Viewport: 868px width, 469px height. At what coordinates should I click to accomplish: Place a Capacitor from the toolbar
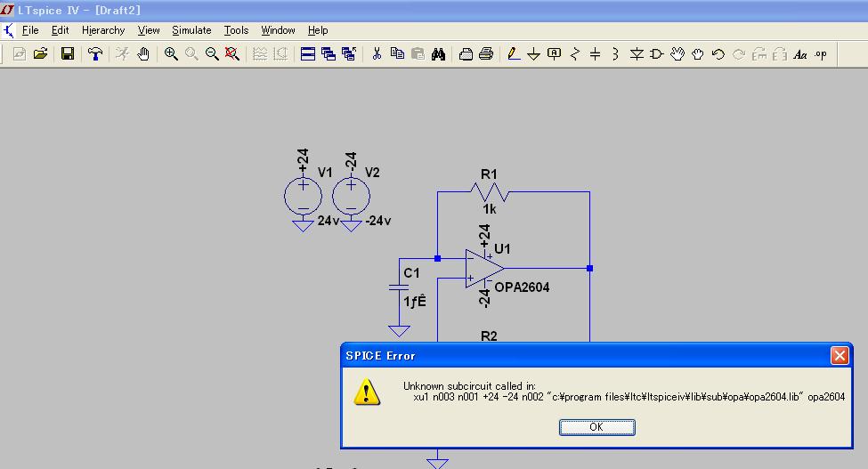(595, 53)
